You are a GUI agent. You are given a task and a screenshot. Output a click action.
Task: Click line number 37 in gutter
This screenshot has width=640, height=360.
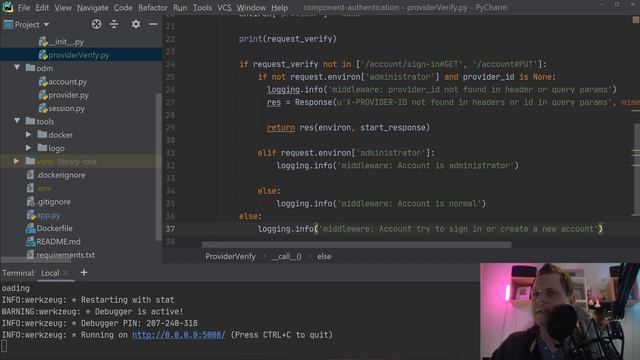(x=170, y=229)
